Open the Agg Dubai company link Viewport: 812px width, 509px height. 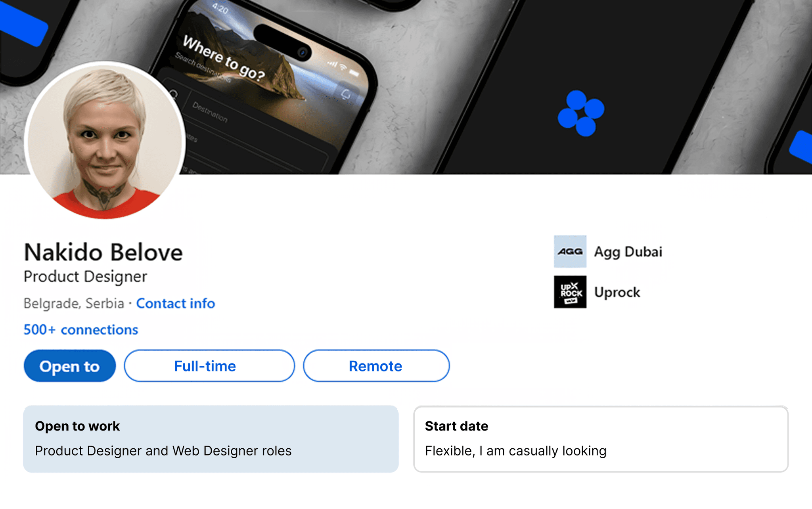628,252
